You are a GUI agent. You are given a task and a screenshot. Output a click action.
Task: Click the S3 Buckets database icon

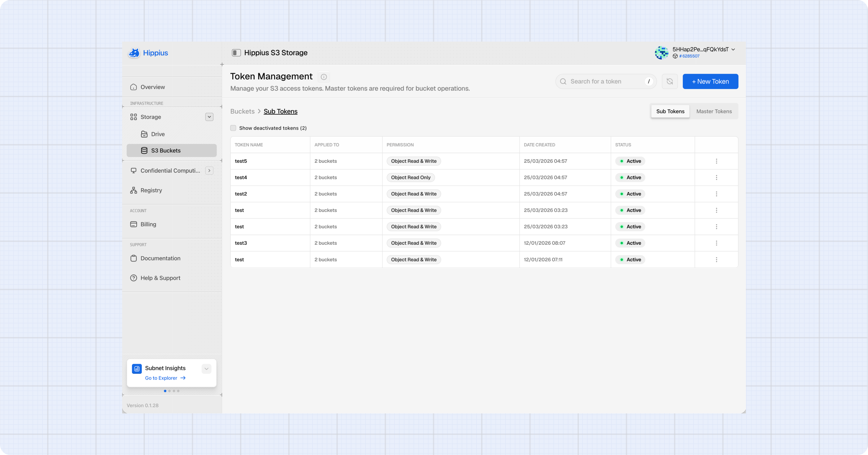point(144,151)
